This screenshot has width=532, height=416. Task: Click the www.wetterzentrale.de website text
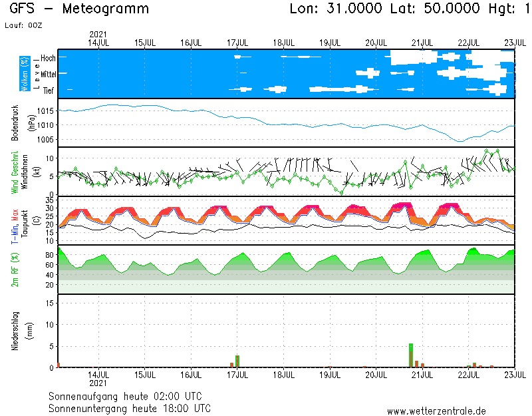[x=436, y=411]
